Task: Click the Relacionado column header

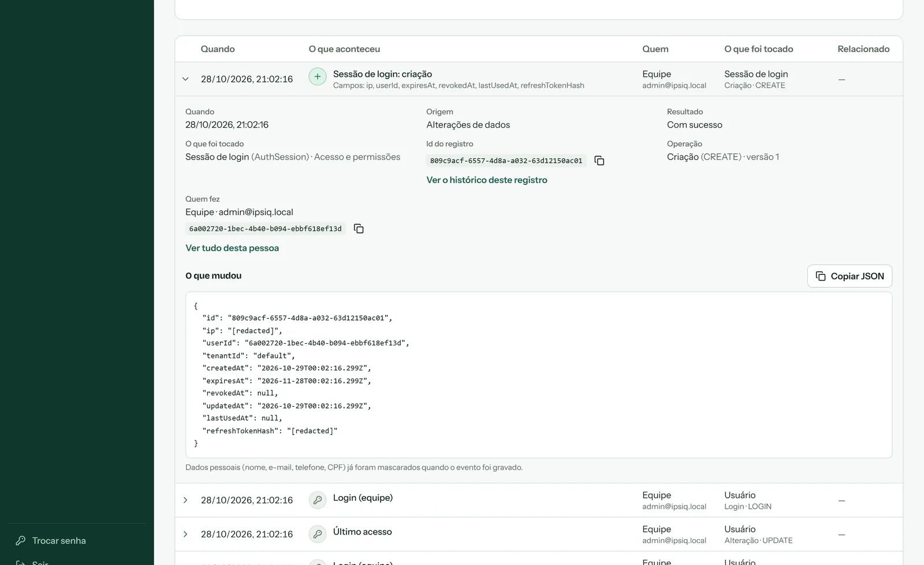Action: pos(863,49)
